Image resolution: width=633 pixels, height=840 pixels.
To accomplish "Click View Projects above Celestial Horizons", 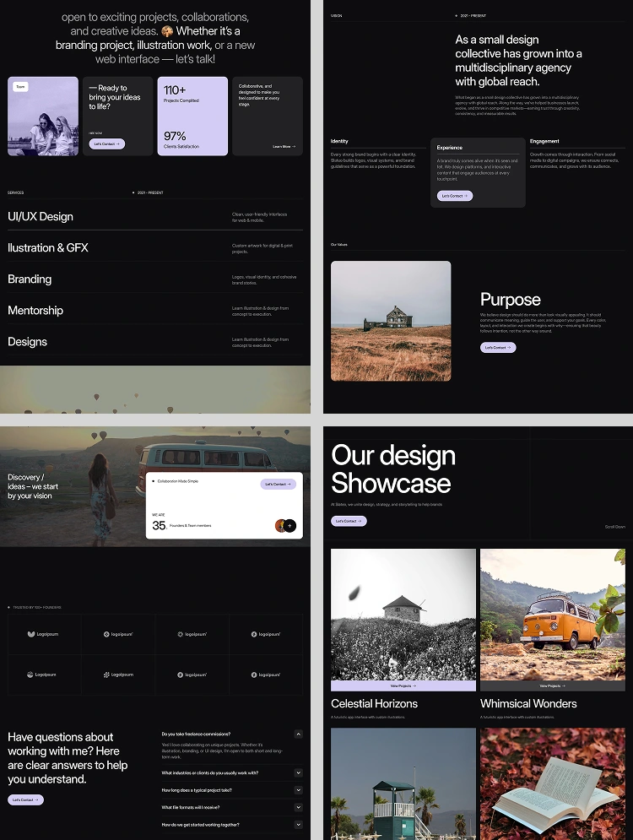I will (403, 686).
